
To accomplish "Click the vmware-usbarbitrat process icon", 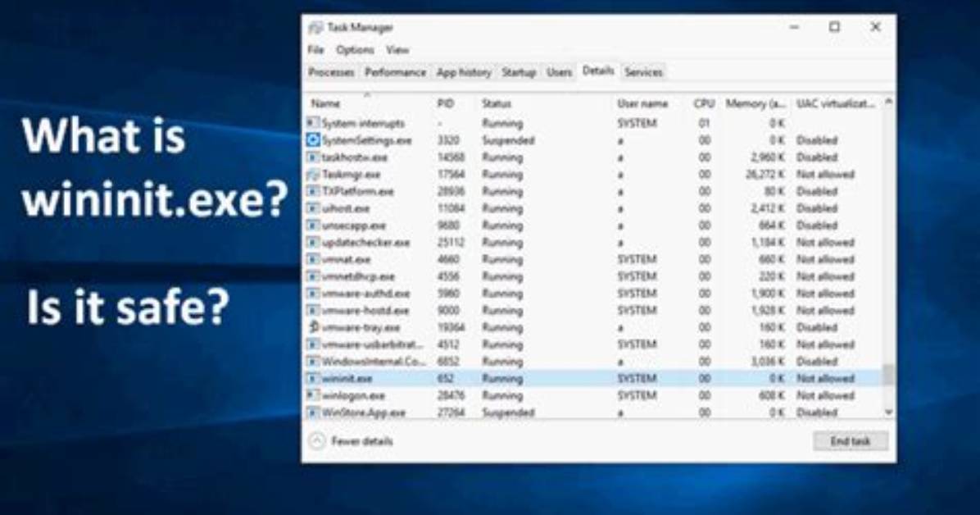I will pos(313,344).
